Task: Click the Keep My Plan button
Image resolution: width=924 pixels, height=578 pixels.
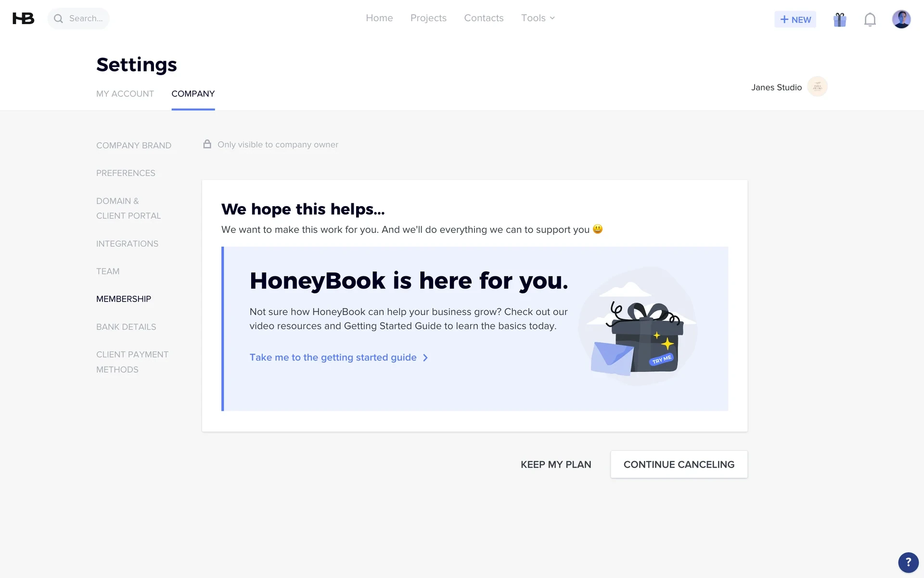Action: [556, 464]
